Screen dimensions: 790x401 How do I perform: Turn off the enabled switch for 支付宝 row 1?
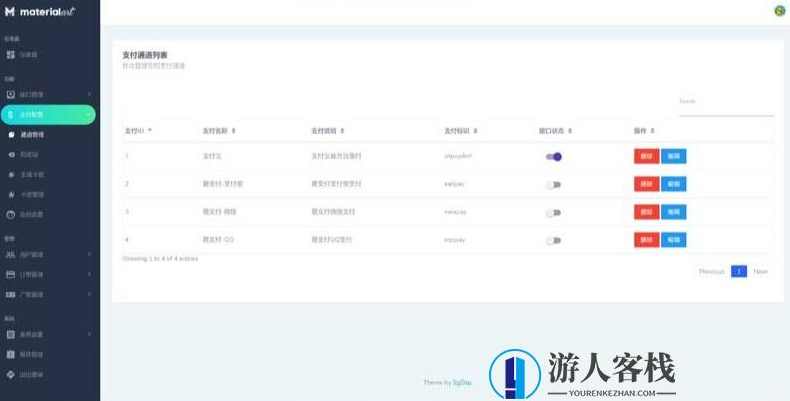point(554,157)
